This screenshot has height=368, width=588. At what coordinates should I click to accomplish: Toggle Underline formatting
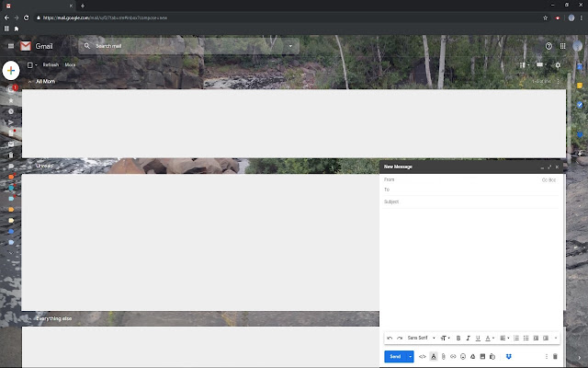point(478,339)
